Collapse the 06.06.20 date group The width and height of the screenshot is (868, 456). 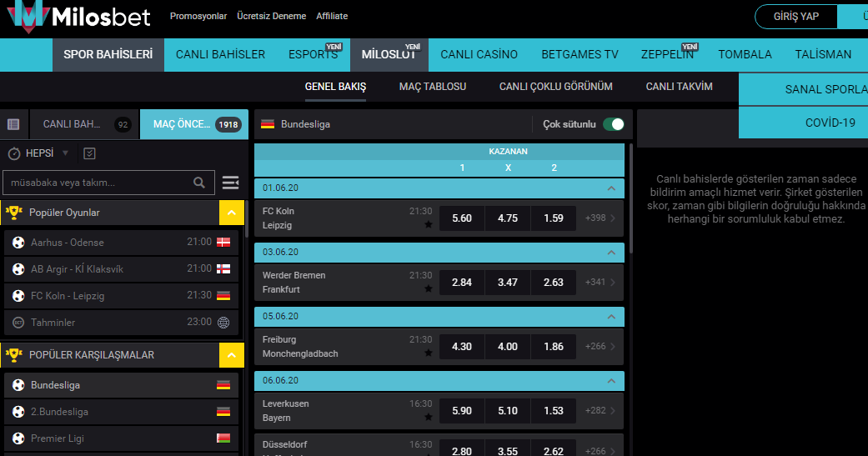coord(611,381)
